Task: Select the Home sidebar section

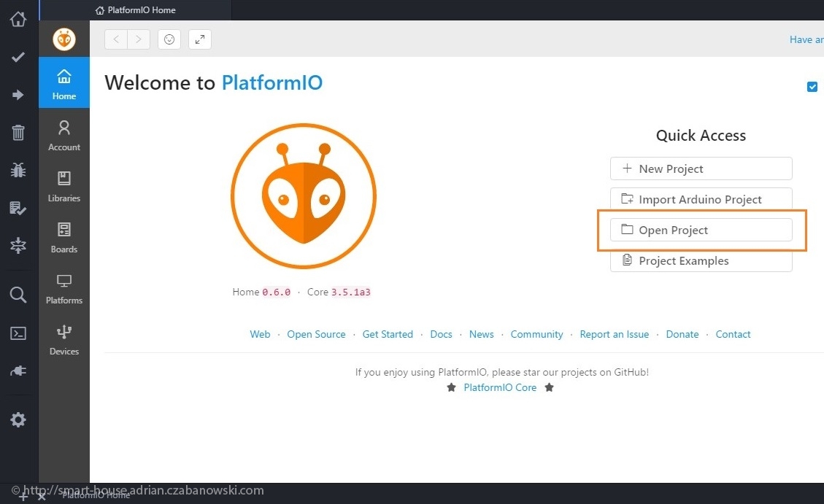Action: point(64,83)
